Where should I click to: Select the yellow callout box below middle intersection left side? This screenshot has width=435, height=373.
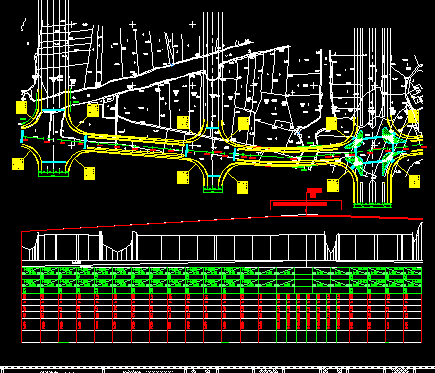click(183, 177)
